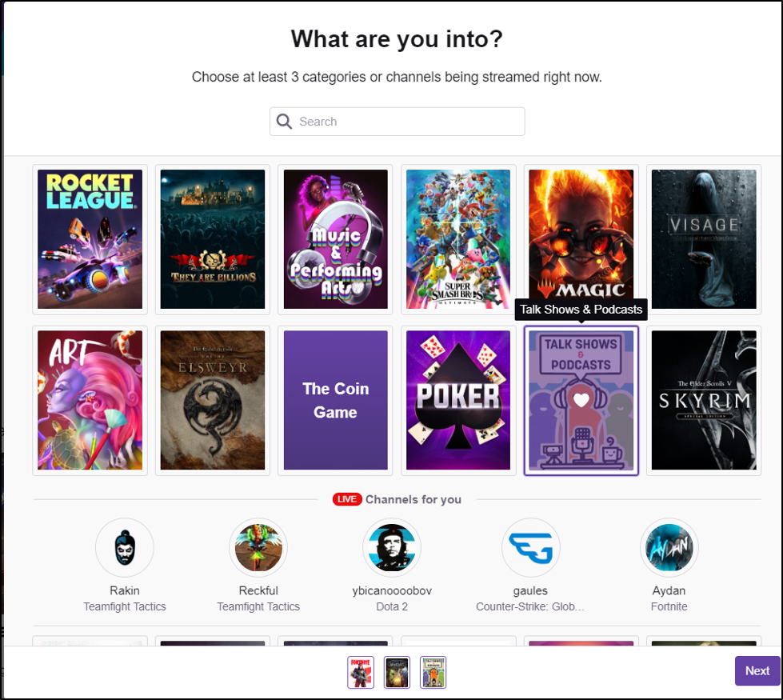Deselect the Talk Shows & Podcasts card
783x700 pixels.
tap(581, 400)
